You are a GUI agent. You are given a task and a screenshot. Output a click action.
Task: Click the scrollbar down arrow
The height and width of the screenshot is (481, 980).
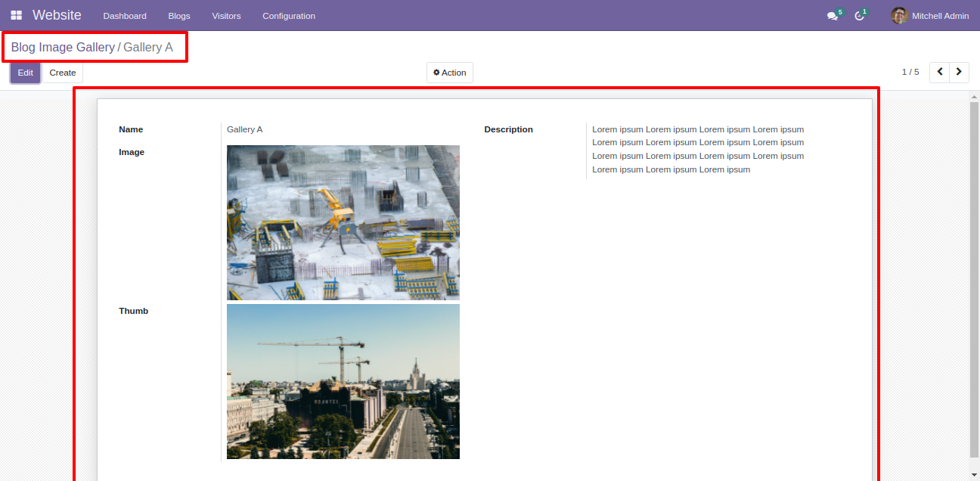coord(974,475)
